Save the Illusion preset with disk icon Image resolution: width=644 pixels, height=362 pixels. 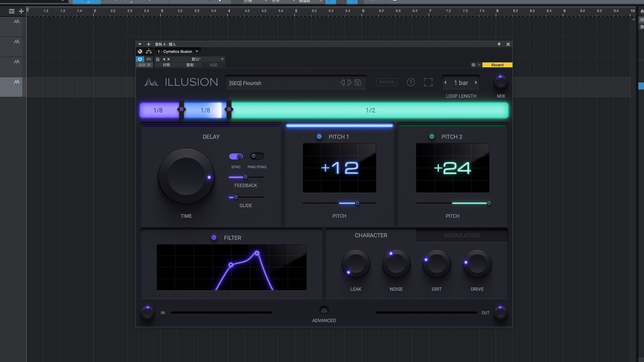[358, 82]
